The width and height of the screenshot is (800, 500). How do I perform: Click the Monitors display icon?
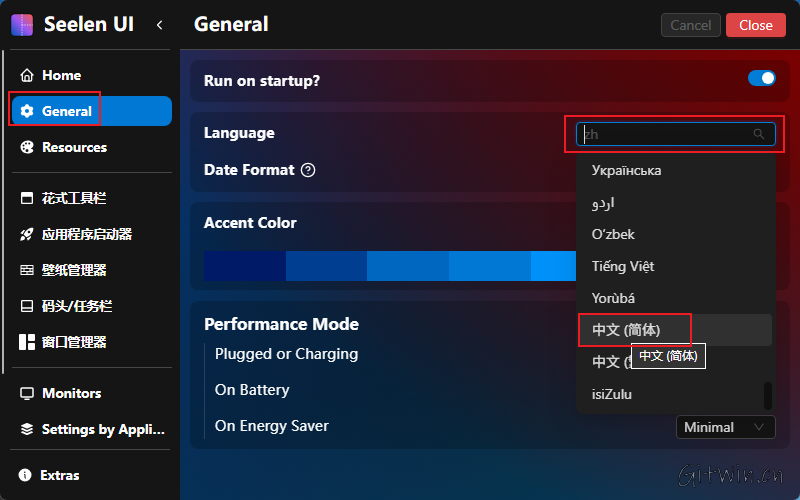click(27, 393)
